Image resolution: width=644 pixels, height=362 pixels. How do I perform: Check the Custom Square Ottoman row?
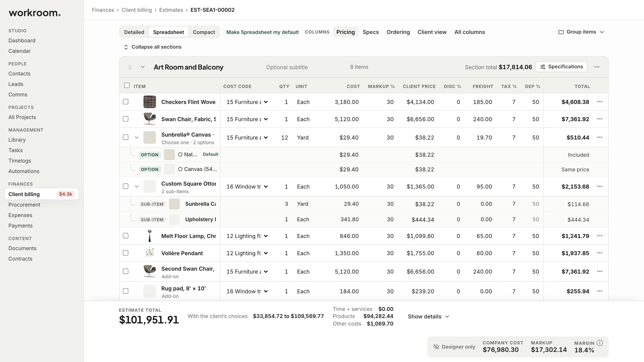[x=126, y=186]
